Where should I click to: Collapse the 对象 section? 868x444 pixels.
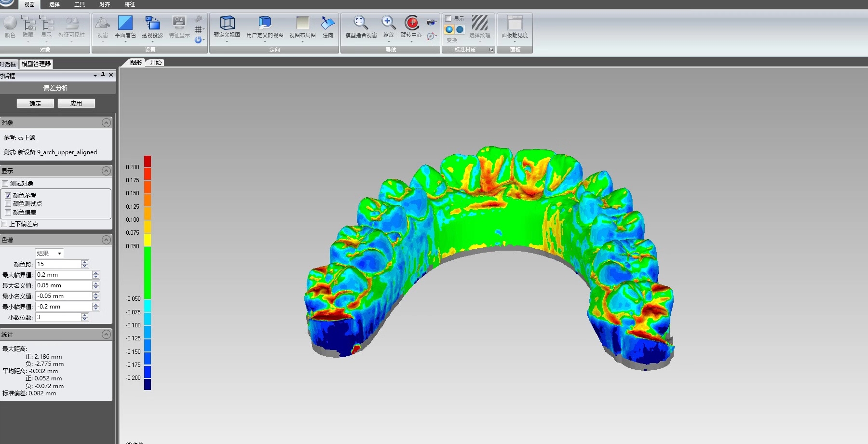106,123
